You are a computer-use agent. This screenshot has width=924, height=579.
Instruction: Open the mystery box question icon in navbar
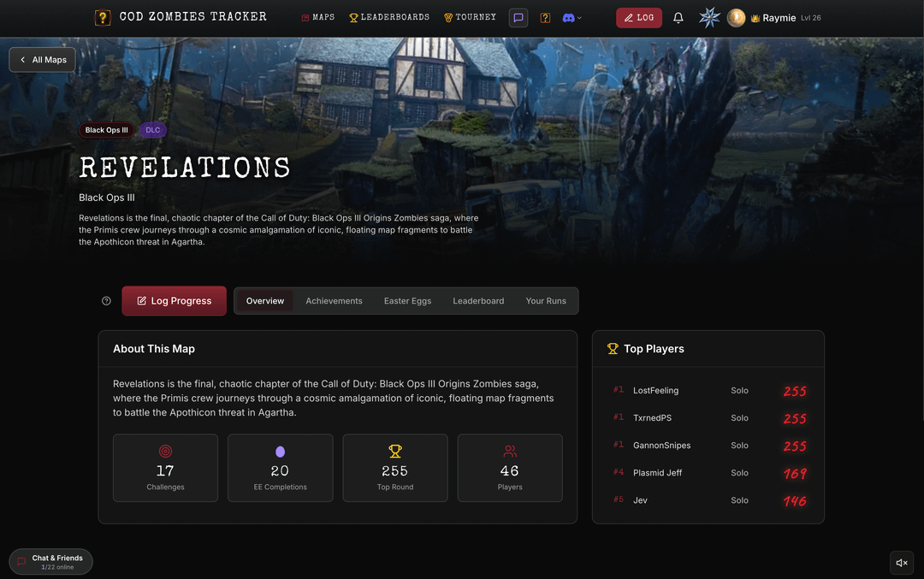click(x=545, y=18)
